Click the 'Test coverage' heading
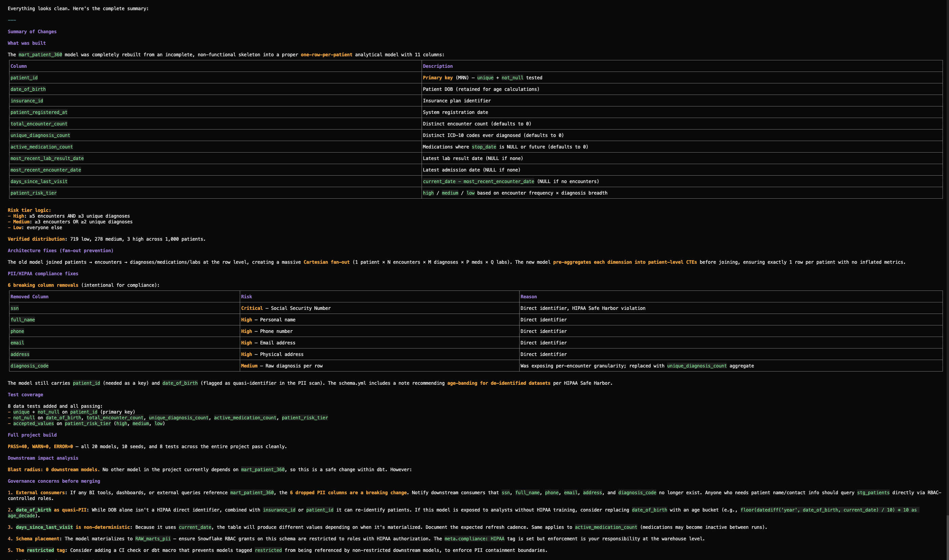949x560 pixels. (x=25, y=395)
